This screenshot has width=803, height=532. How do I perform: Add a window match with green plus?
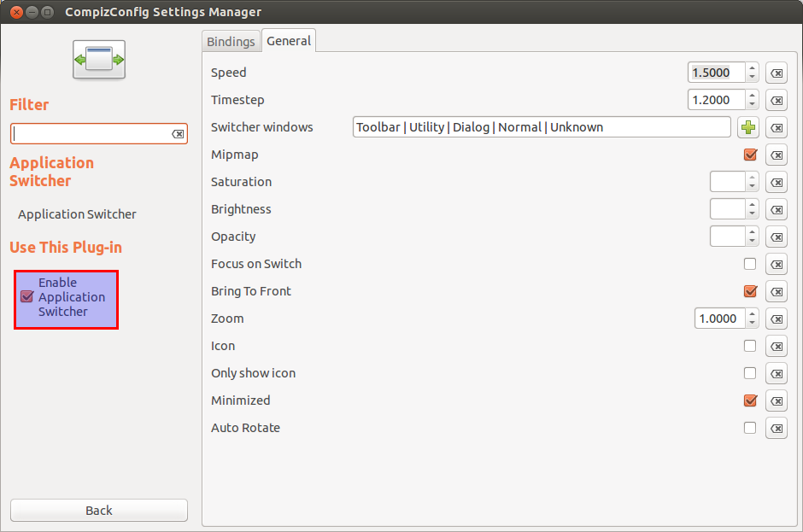tap(748, 127)
